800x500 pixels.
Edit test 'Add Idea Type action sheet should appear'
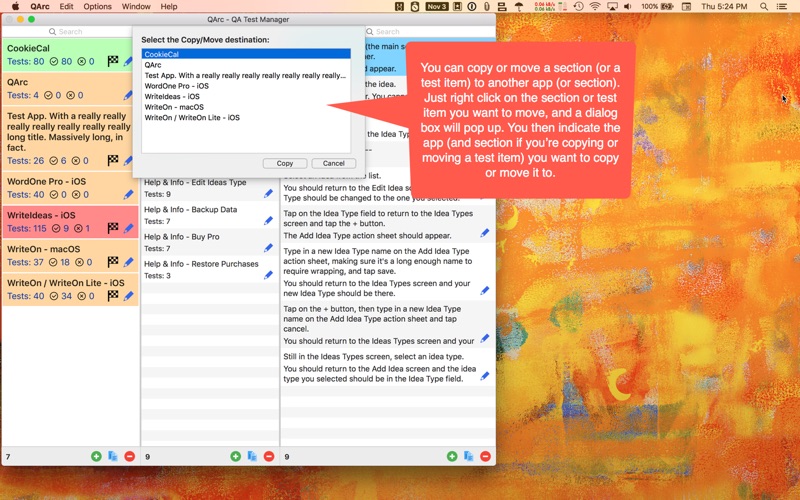coord(485,233)
